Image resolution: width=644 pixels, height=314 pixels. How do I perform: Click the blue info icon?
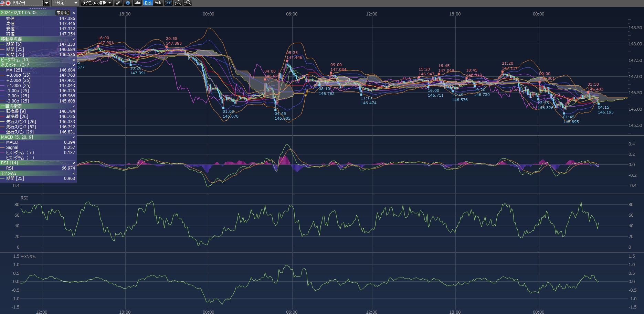coord(128,3)
